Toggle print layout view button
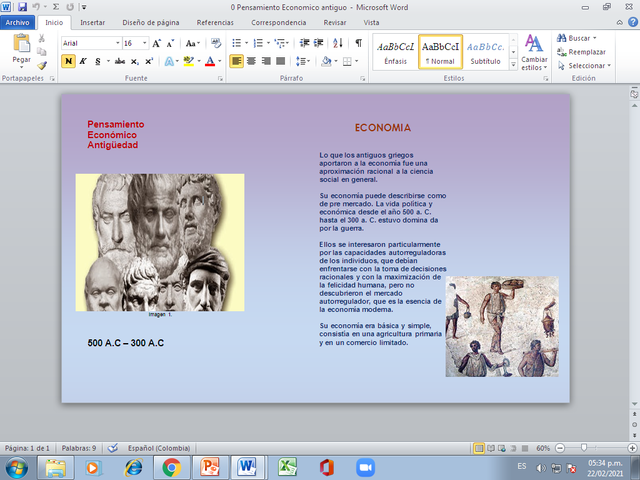 tap(479, 448)
